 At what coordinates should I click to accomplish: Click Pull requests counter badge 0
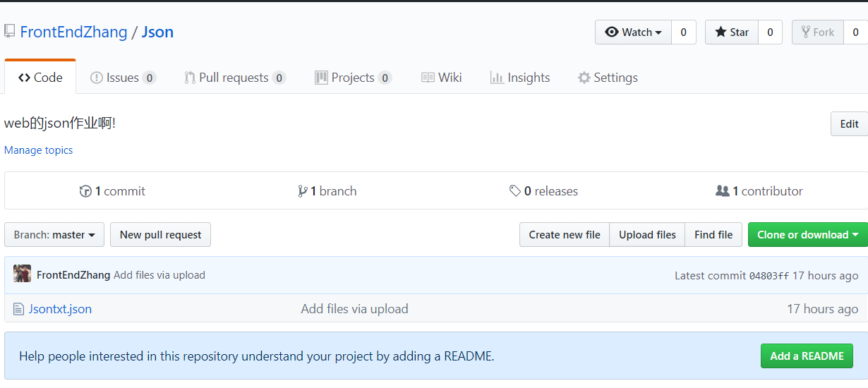pos(279,78)
